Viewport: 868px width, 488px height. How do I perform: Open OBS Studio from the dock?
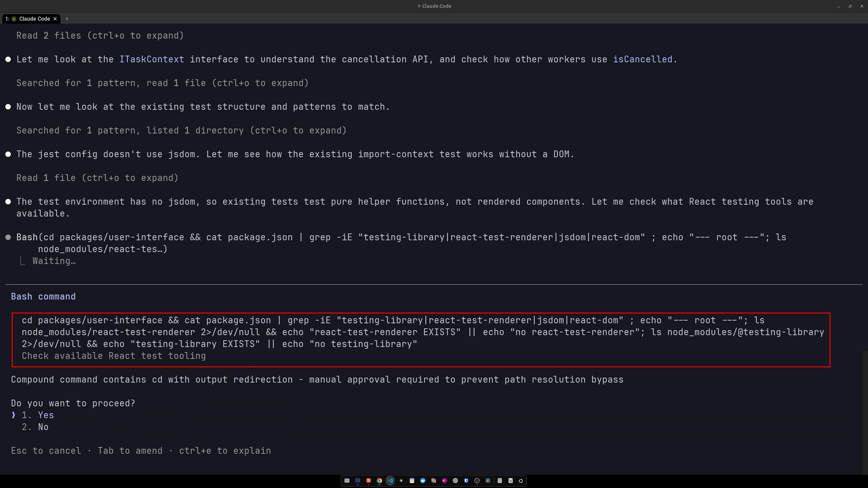[x=477, y=481]
